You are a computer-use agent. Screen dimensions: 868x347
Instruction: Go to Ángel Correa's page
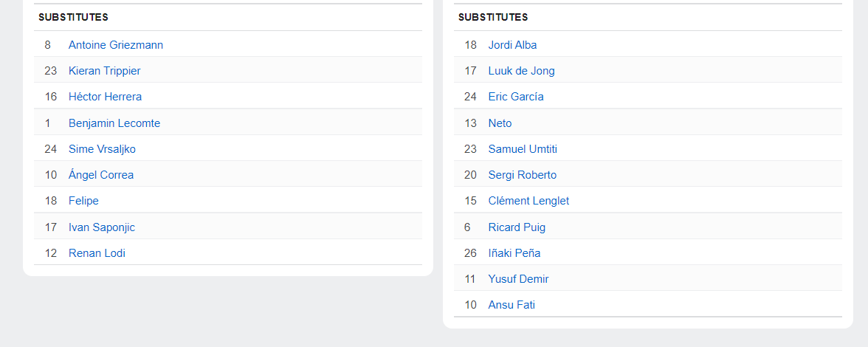point(101,175)
